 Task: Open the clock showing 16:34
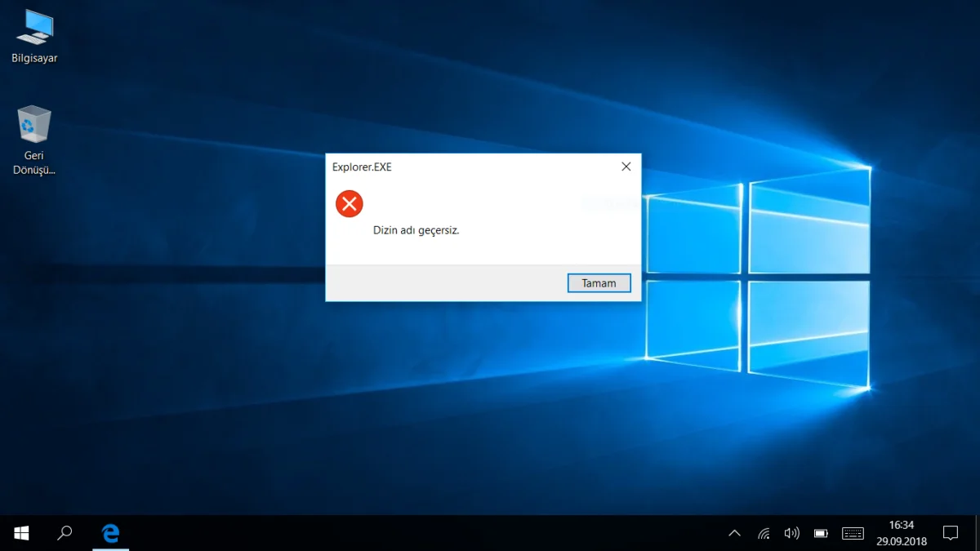[x=901, y=533]
